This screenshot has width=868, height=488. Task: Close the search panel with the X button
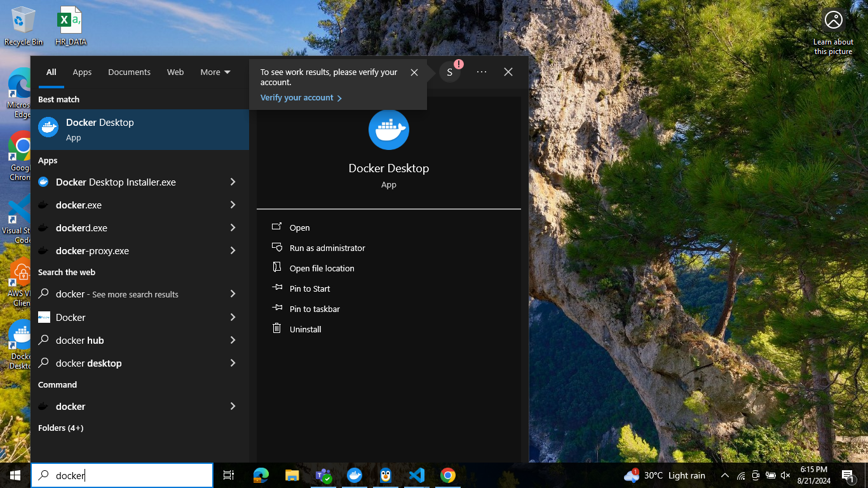[508, 72]
